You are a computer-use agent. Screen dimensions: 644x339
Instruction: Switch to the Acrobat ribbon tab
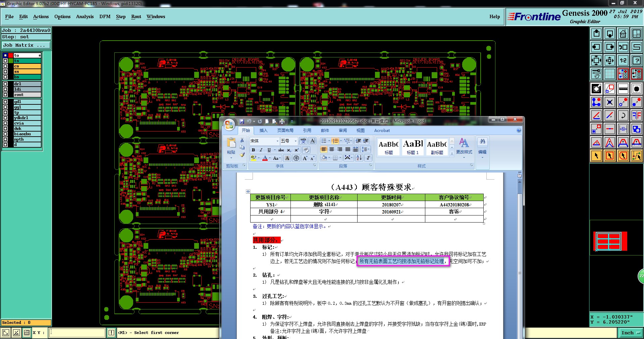tap(382, 131)
